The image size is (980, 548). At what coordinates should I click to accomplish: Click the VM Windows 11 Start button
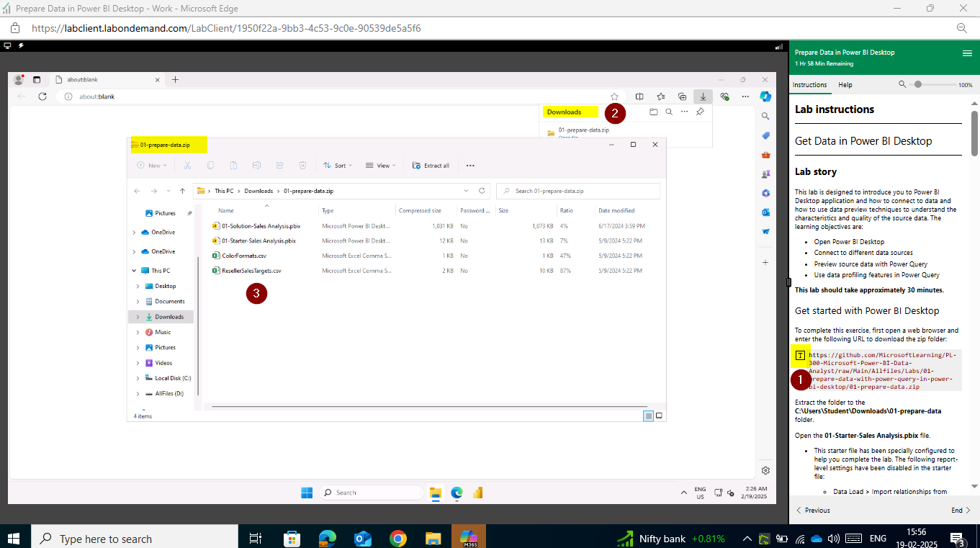click(307, 493)
